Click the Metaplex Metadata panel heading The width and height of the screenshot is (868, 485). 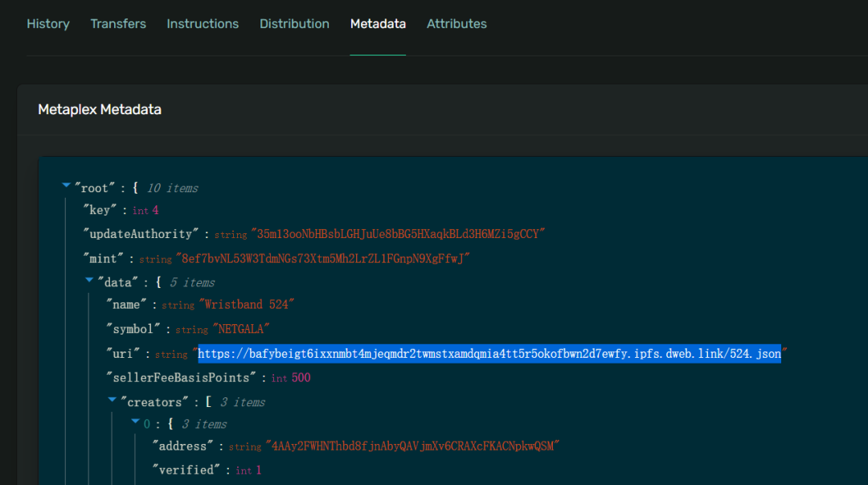point(100,109)
